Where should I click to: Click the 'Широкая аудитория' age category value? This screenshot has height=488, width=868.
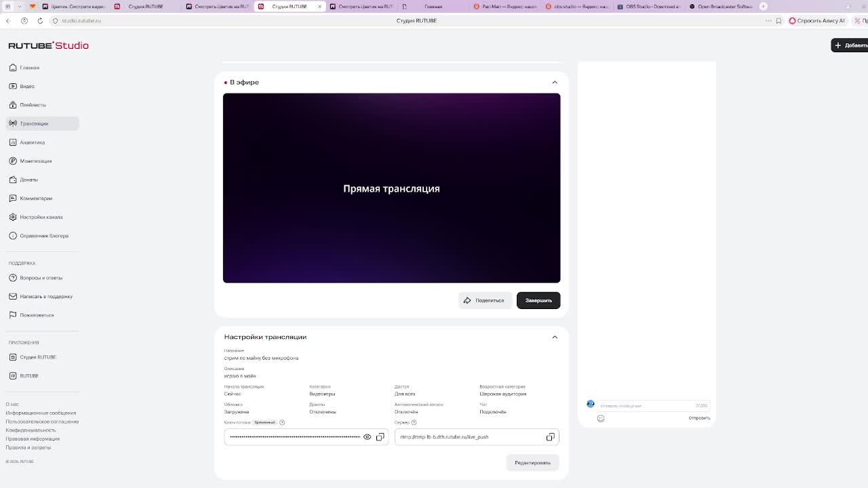click(502, 394)
